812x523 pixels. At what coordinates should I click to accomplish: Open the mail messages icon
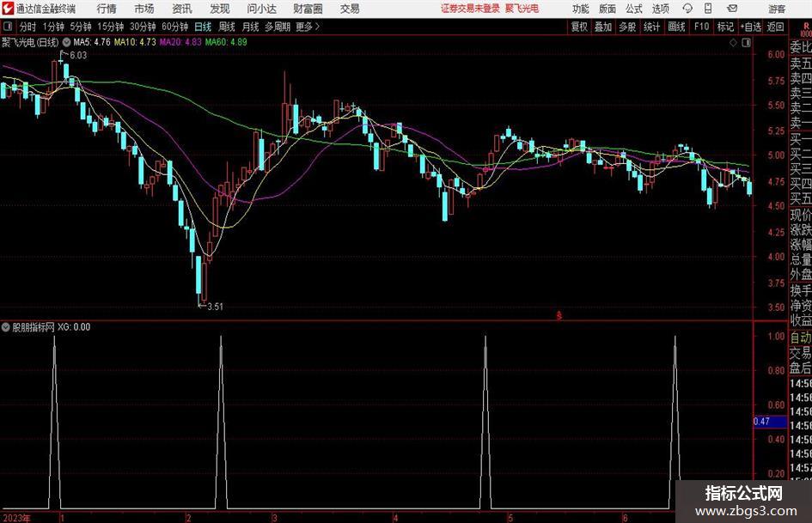[x=732, y=9]
